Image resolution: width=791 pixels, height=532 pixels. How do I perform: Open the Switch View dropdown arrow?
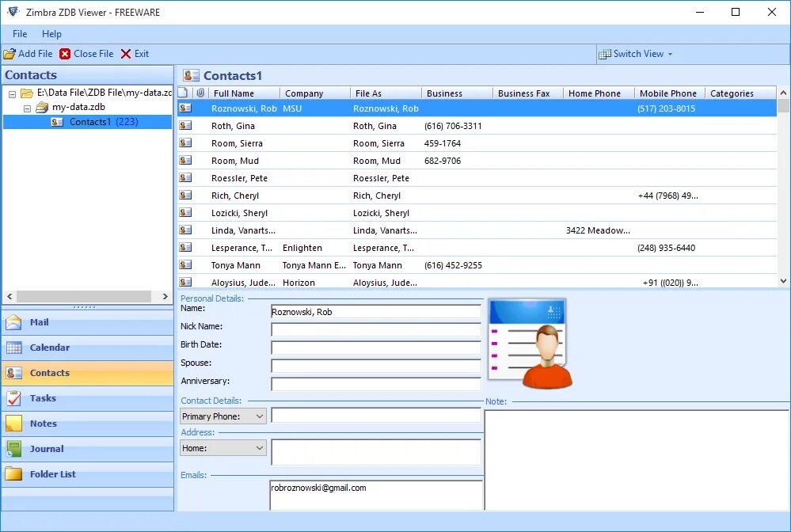pos(670,54)
